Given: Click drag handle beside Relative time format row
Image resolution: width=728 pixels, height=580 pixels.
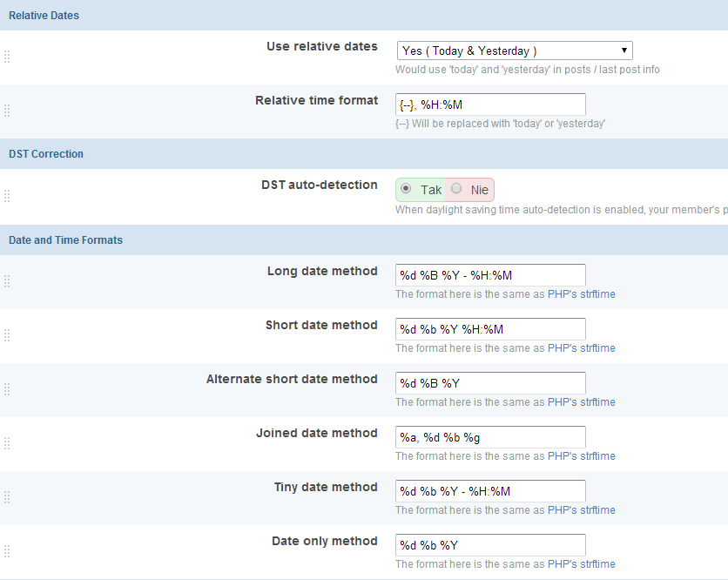Looking at the screenshot, I should pos(7,111).
